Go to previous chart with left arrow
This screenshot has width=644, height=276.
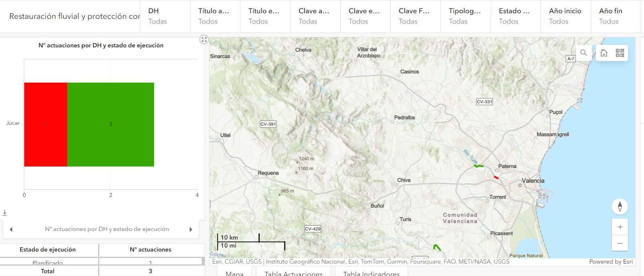[11, 229]
